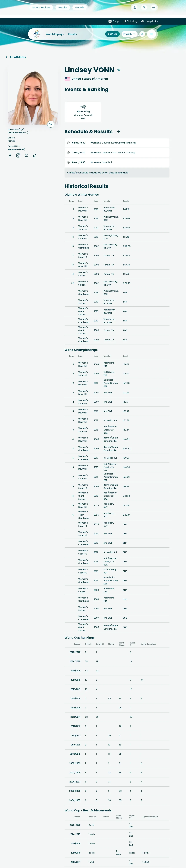This screenshot has height=868, width=186.
Task: Click the Sign up button
Action: coord(112,34)
